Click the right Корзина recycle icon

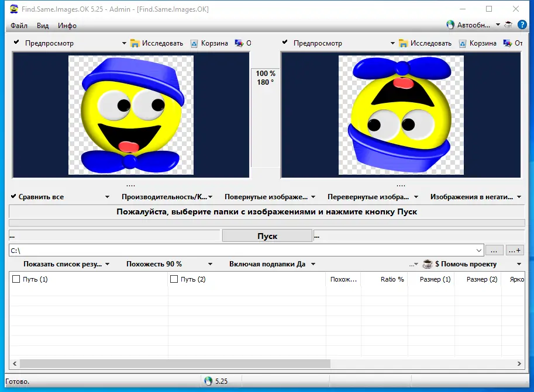coord(463,44)
